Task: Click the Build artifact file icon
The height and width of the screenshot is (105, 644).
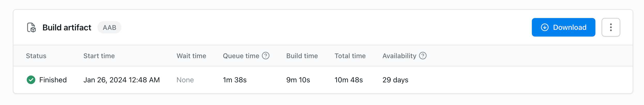Action: (x=31, y=27)
